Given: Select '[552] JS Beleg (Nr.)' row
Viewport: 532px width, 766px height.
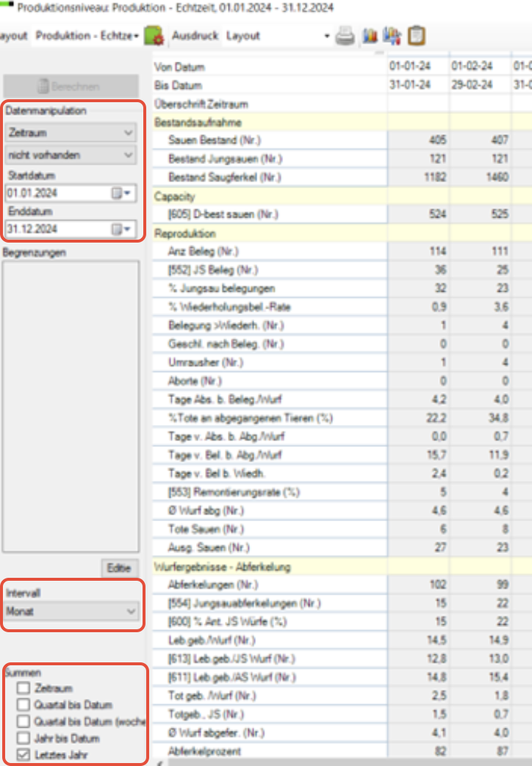Looking at the screenshot, I should (270, 270).
